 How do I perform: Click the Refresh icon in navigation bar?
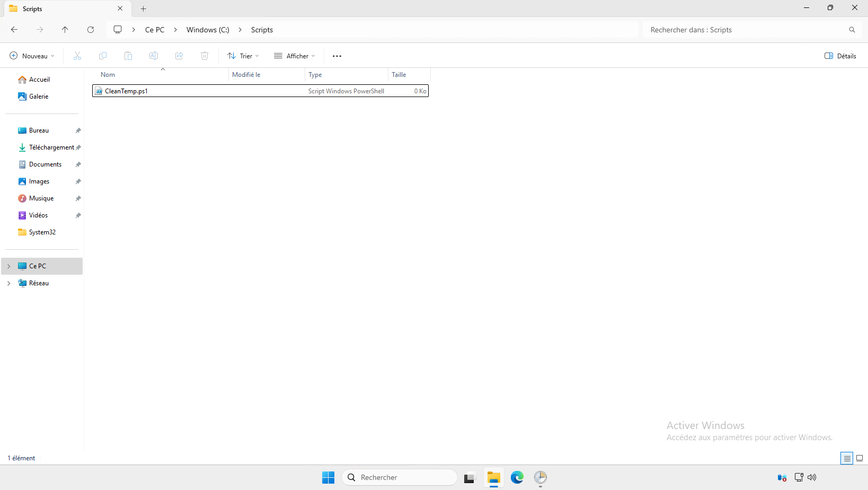[91, 30]
